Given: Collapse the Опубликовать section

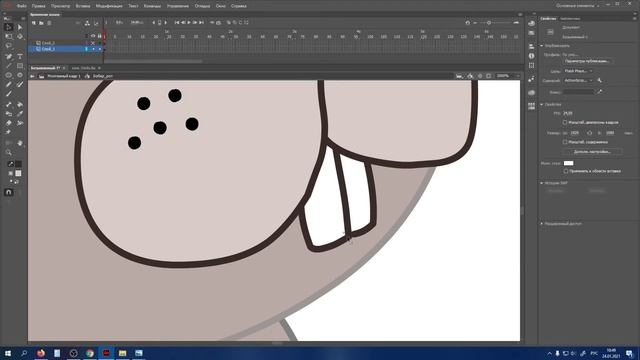Looking at the screenshot, I should click(x=542, y=46).
